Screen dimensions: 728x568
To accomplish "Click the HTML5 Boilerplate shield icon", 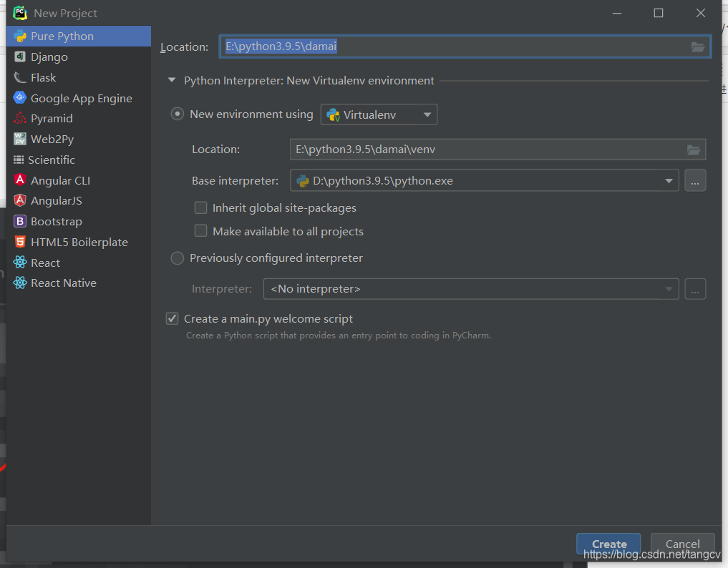I will [x=20, y=241].
